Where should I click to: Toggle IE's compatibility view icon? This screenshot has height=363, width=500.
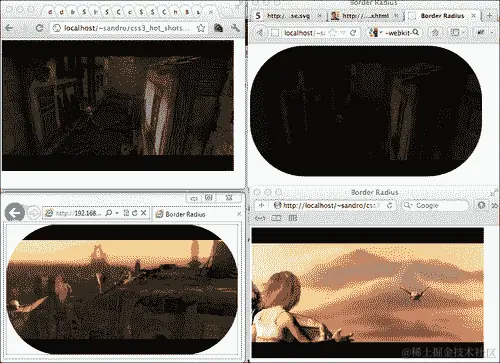point(126,213)
